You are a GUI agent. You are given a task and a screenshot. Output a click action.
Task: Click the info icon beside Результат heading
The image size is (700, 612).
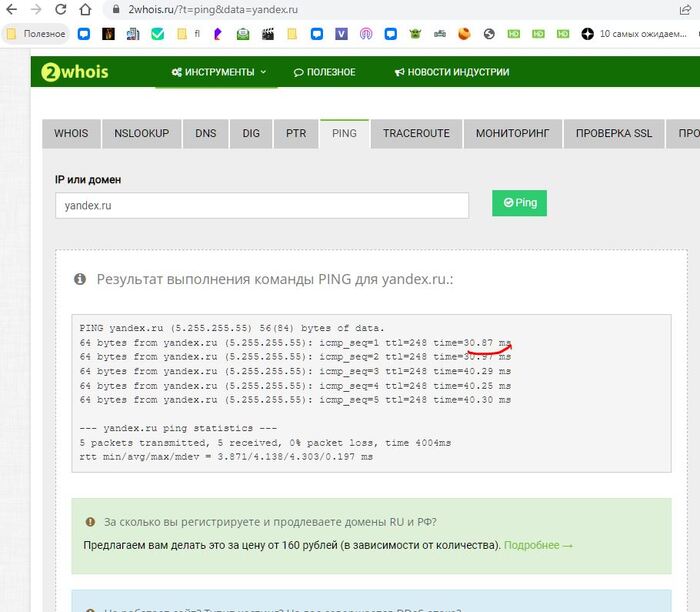click(x=80, y=279)
